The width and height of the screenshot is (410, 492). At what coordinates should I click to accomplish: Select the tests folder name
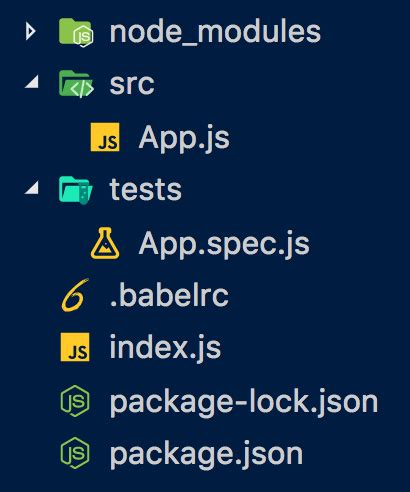click(x=145, y=189)
